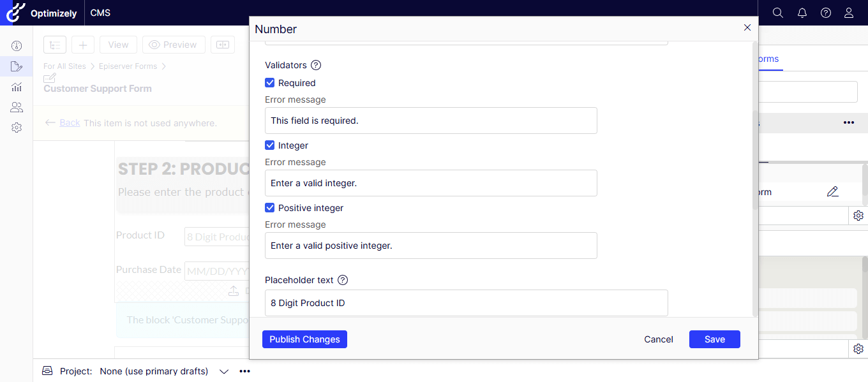Viewport: 868px width, 382px height.
Task: Toggle the Integer validator checkbox
Action: pos(270,145)
